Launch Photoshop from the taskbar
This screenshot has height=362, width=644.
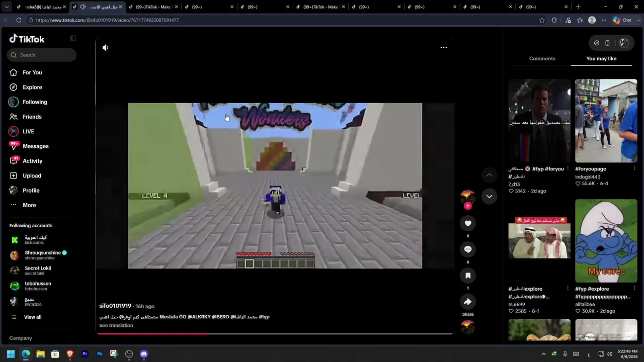pos(100,354)
